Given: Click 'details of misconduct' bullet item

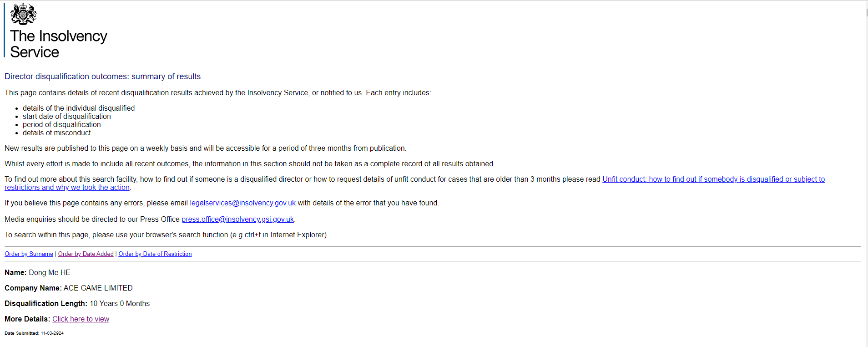Looking at the screenshot, I should point(57,133).
